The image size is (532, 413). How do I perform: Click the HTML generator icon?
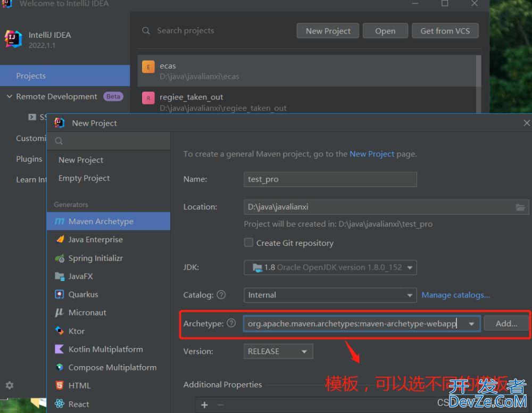pyautogui.click(x=60, y=385)
